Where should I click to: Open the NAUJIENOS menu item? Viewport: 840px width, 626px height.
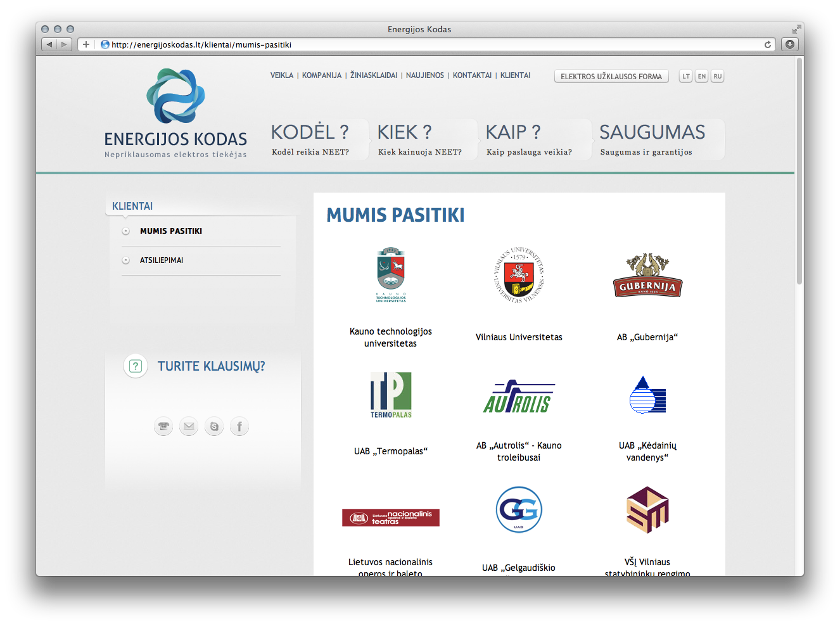[x=425, y=75]
